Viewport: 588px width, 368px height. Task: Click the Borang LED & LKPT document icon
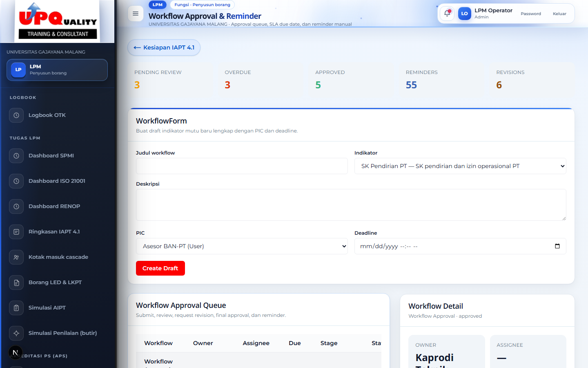16,283
